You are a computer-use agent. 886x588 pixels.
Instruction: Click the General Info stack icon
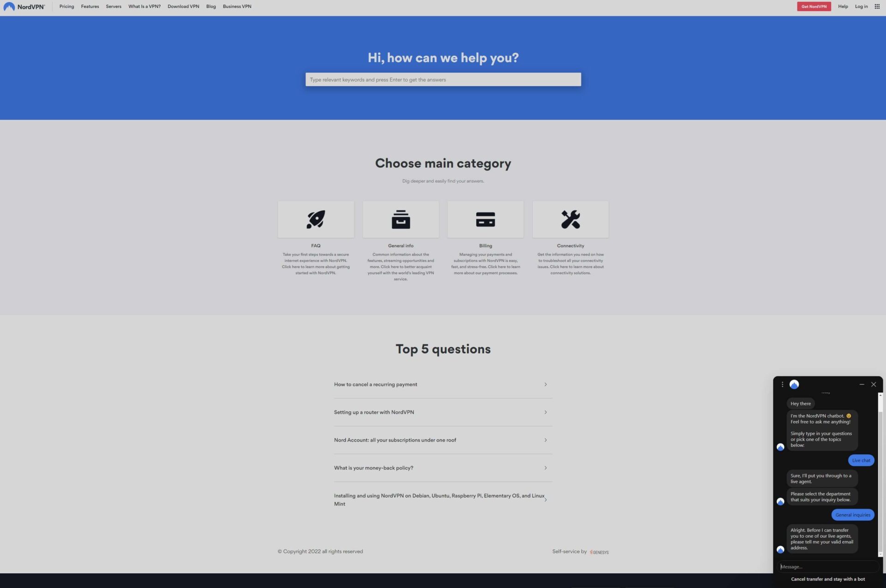401,219
